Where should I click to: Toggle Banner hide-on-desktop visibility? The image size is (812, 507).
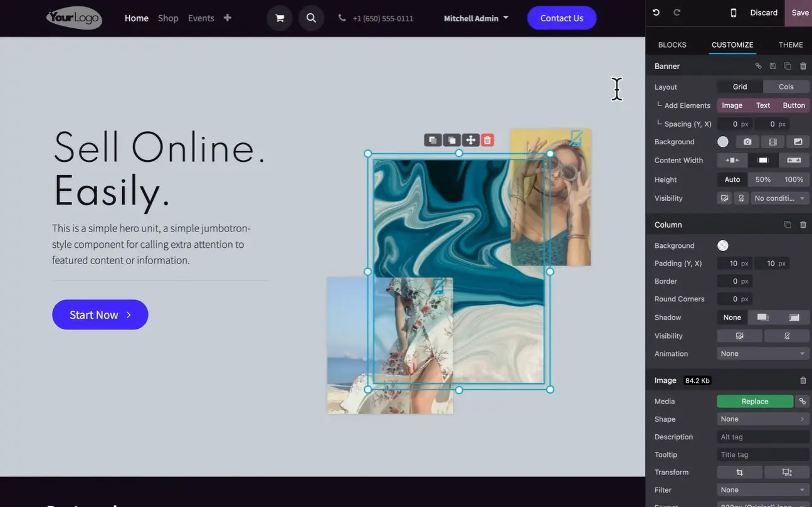(x=725, y=198)
